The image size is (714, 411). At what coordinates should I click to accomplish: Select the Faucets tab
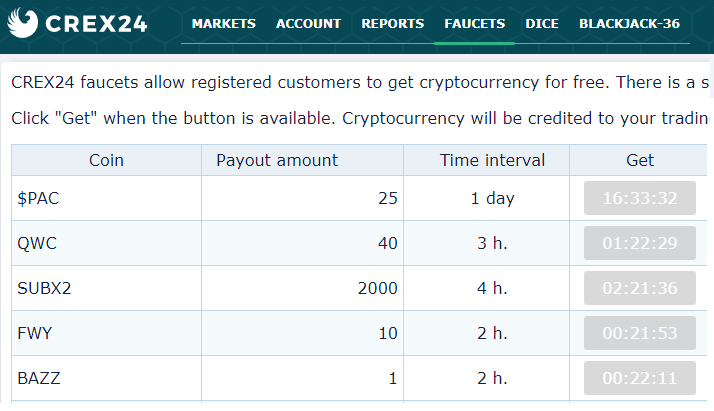[475, 23]
